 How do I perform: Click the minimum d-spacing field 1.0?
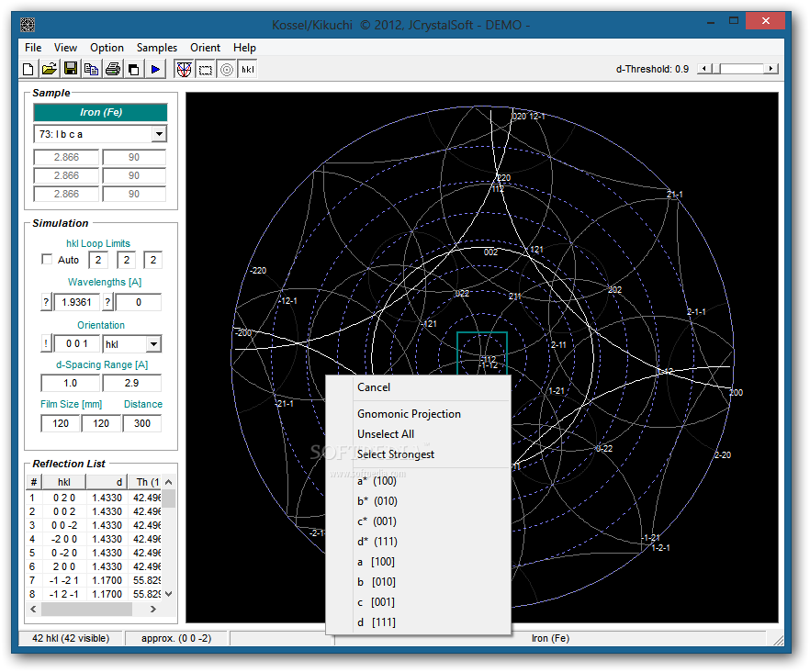(x=70, y=383)
